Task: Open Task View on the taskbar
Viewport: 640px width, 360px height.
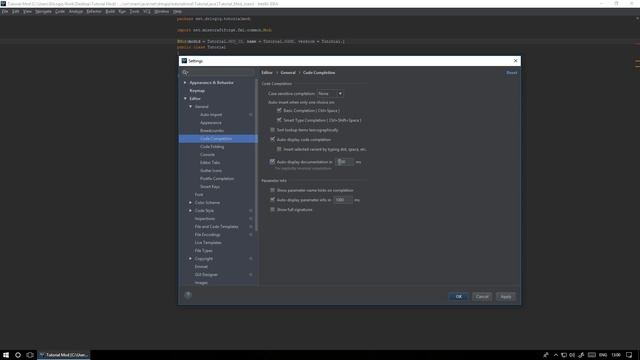Action: pyautogui.click(x=30, y=355)
